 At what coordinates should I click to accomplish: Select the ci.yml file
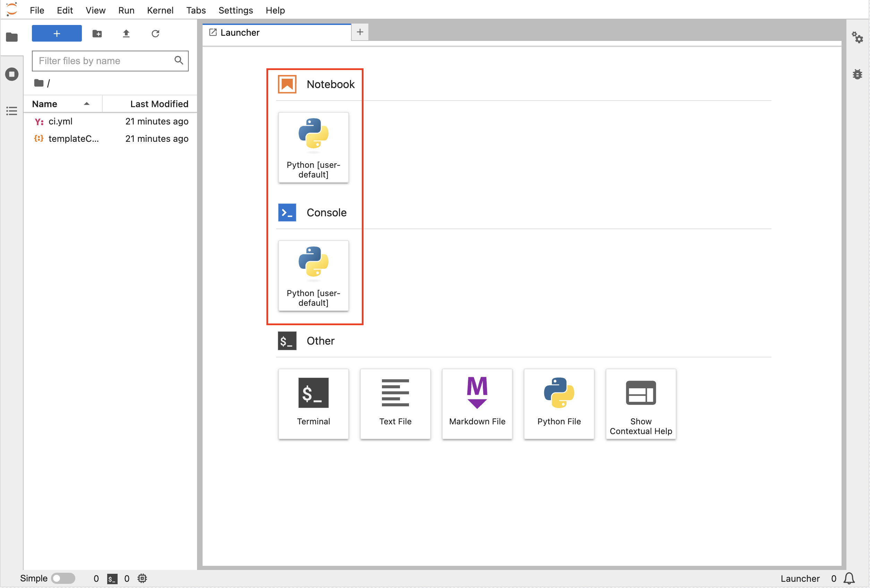(110, 122)
